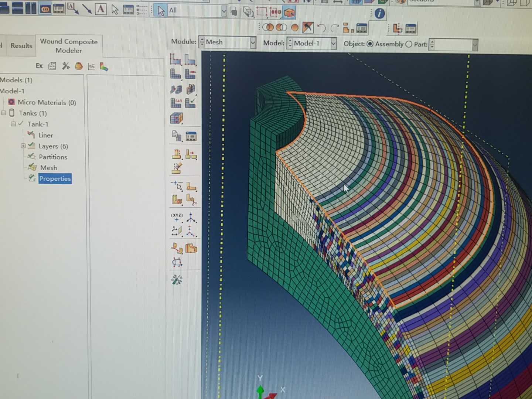
Task: Switch to the Wound Composite Modeler tab
Action: pos(69,45)
